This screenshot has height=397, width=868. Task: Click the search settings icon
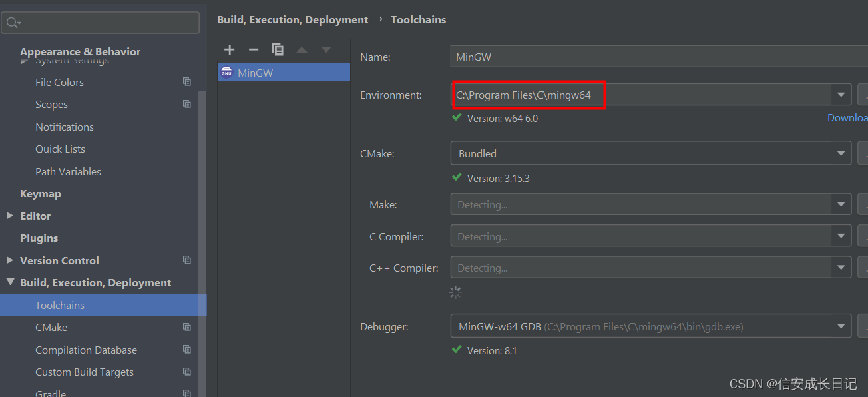point(13,23)
